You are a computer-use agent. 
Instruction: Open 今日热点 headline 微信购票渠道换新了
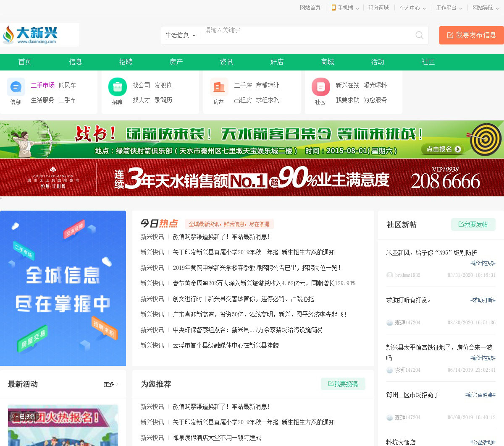221,237
